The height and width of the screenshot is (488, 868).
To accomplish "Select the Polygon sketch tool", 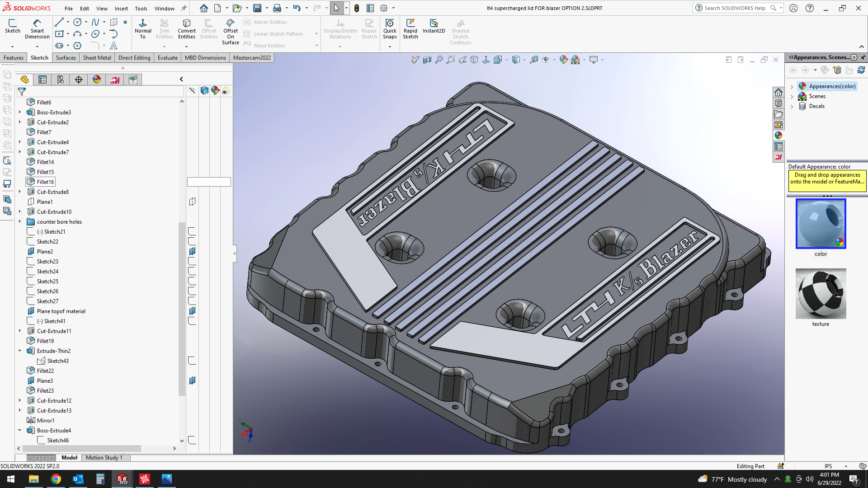I will 77,46.
